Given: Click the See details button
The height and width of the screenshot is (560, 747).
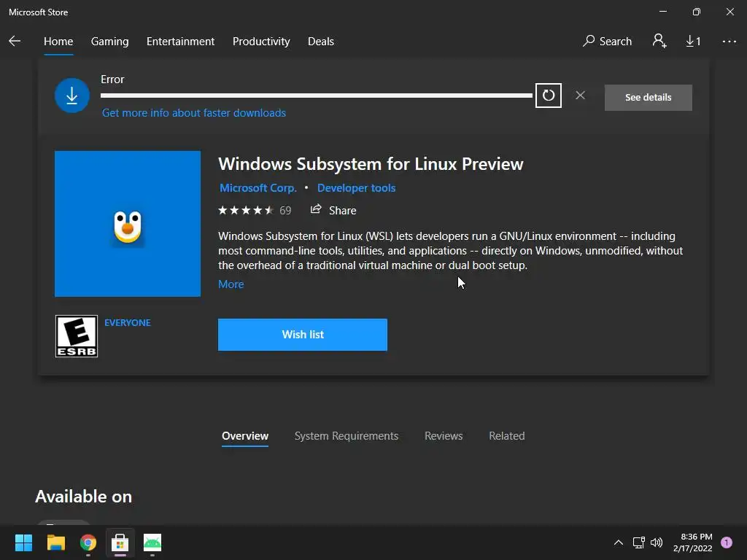Looking at the screenshot, I should [x=649, y=98].
